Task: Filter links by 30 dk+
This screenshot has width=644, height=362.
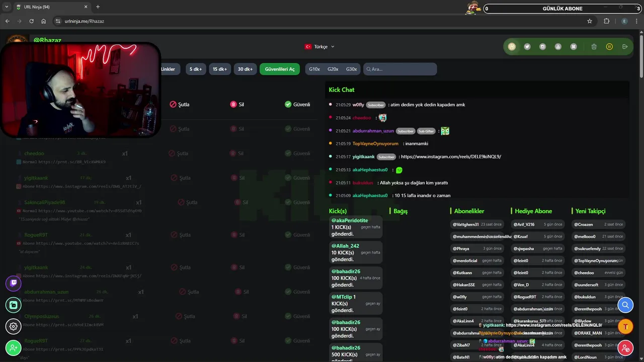Action: click(245, 69)
